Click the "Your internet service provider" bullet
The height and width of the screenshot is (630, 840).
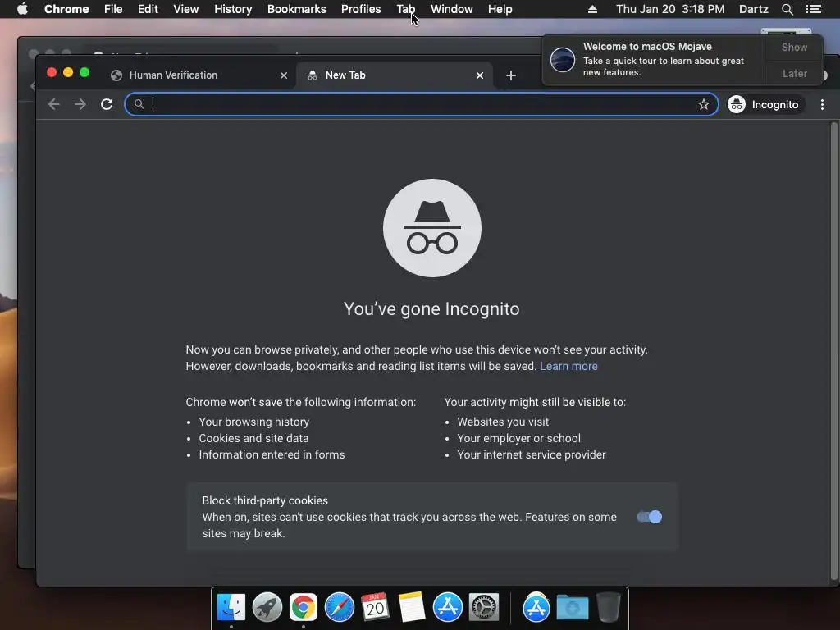pyautogui.click(x=532, y=454)
